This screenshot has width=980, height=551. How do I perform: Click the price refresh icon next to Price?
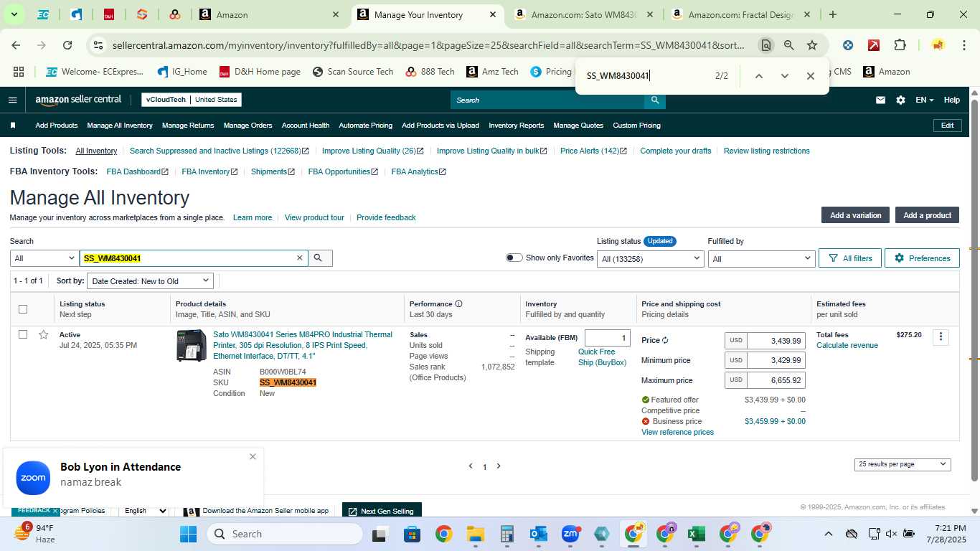665,341
